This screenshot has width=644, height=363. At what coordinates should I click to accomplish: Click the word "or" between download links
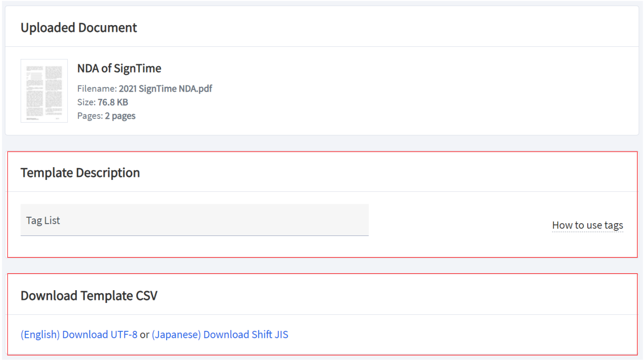pyautogui.click(x=145, y=335)
